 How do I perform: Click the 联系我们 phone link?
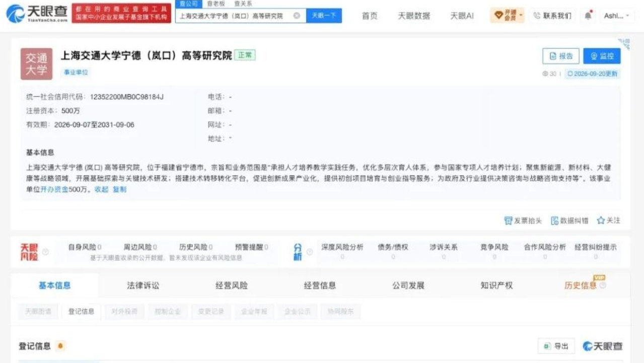(x=552, y=16)
